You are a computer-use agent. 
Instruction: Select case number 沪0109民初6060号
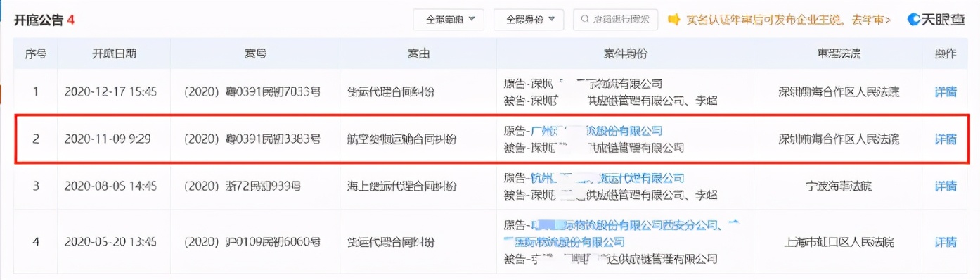pyautogui.click(x=252, y=242)
